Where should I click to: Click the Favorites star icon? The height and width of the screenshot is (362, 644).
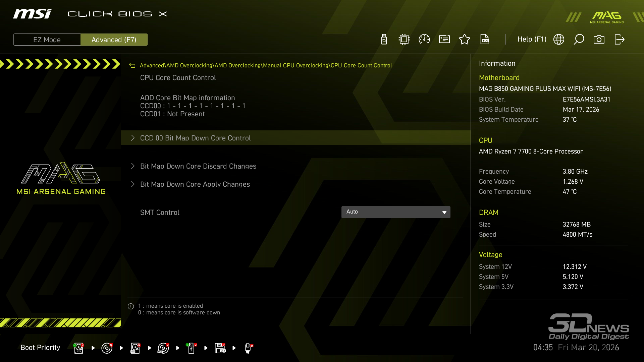tap(465, 40)
